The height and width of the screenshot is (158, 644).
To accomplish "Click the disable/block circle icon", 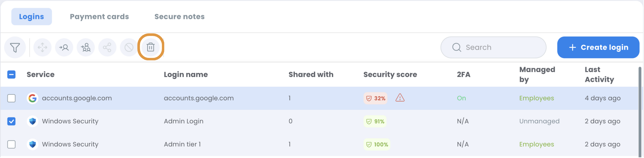I will point(129,47).
